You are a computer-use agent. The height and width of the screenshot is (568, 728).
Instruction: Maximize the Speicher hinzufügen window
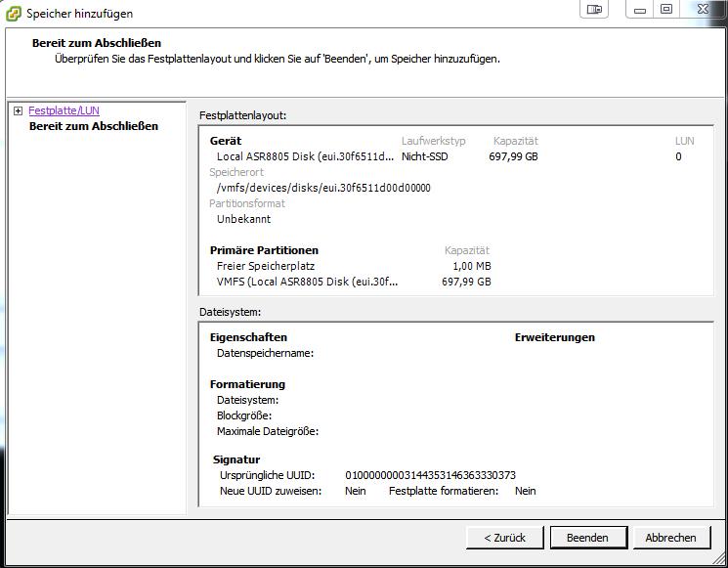666,10
